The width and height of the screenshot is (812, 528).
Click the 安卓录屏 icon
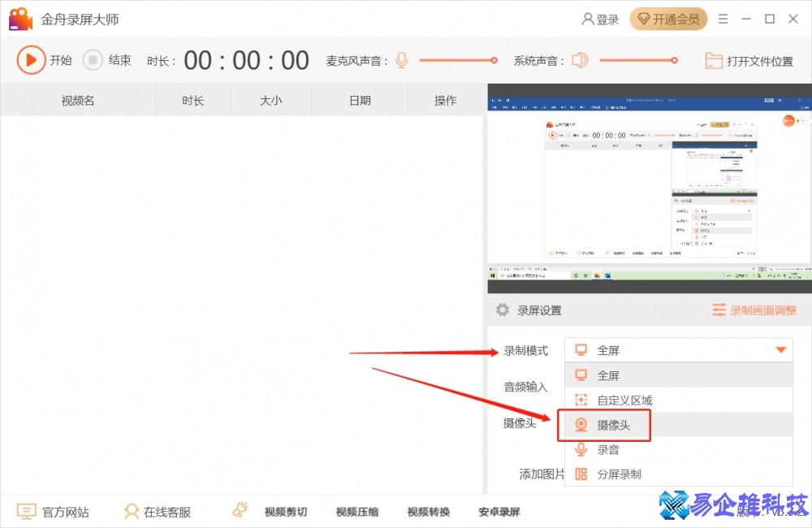click(x=499, y=512)
